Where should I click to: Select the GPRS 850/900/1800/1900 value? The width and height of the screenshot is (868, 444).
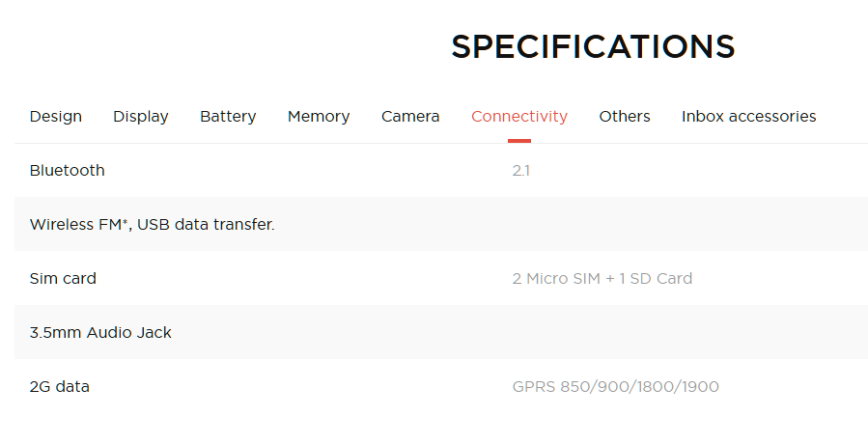[616, 386]
